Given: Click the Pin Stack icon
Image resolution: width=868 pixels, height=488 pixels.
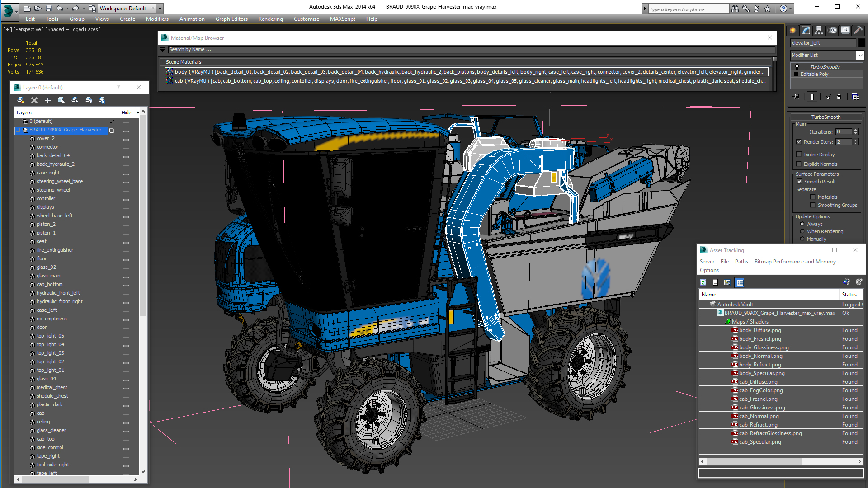Looking at the screenshot, I should [x=797, y=96].
